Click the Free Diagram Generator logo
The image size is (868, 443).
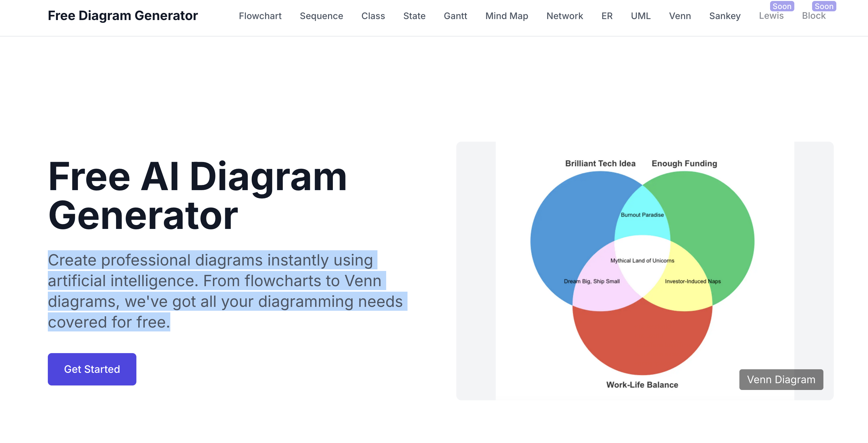pyautogui.click(x=123, y=16)
